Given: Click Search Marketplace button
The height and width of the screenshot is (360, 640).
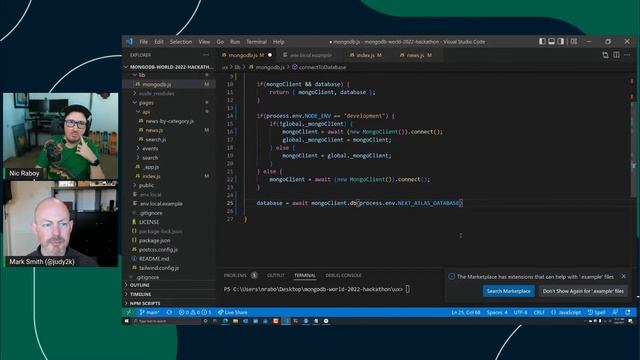Looking at the screenshot, I should tap(509, 291).
